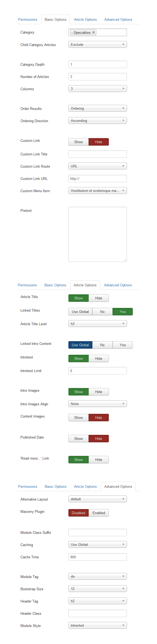This screenshot has height=644, width=157.
Task: Expand the Module Style dropdown
Action: pyautogui.click(x=98, y=625)
